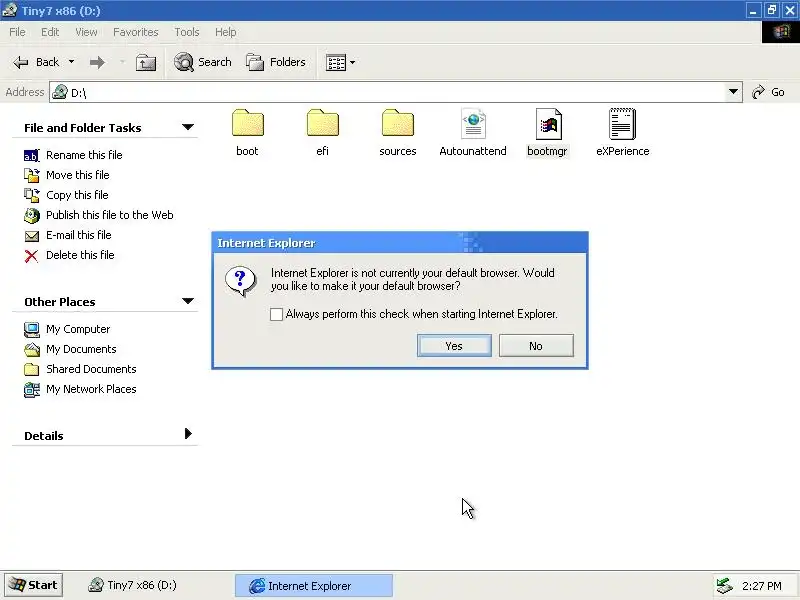Click the Forward arrow toolbar icon

(97, 62)
